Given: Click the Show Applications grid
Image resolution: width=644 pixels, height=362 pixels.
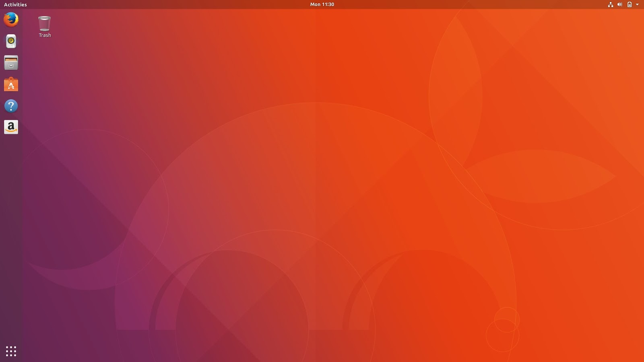Looking at the screenshot, I should (11, 351).
